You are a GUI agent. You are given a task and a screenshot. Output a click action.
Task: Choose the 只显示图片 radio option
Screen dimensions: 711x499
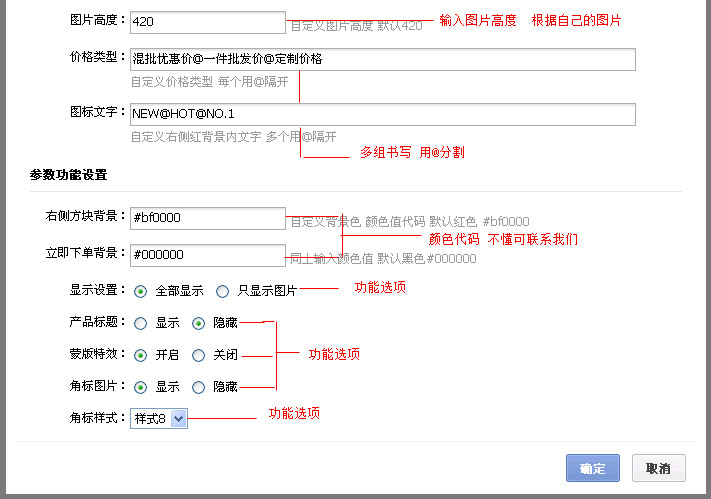(x=223, y=291)
